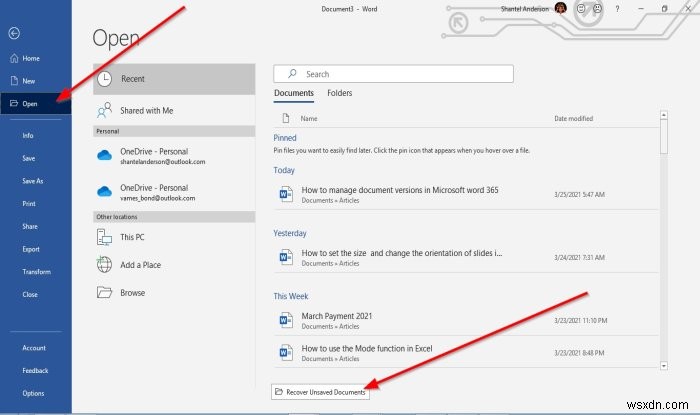The image size is (700, 415).
Task: Switch to the Folders tab
Action: (x=339, y=93)
